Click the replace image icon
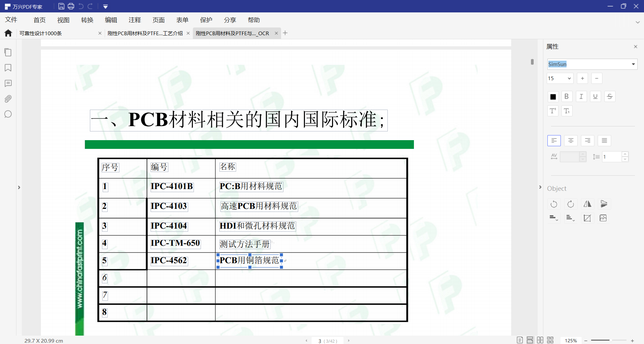This screenshot has width=644, height=344. coord(603,218)
